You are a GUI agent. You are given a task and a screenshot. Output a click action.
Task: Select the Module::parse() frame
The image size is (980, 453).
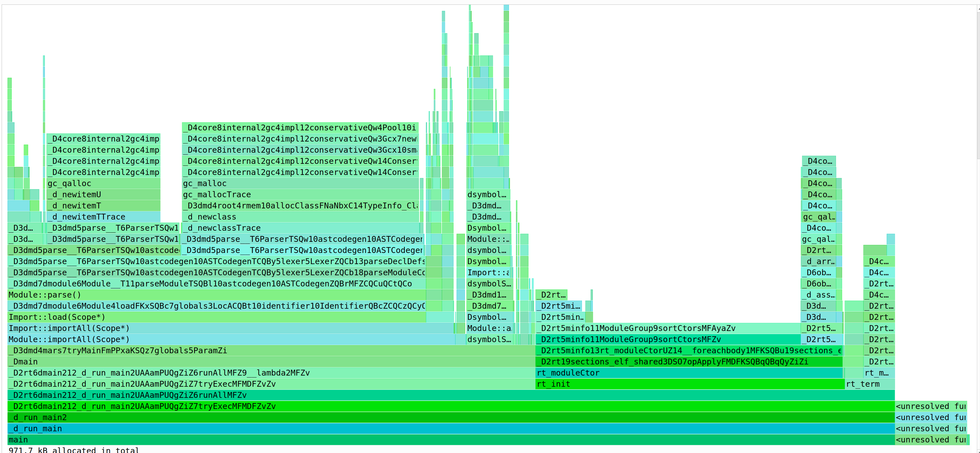[x=216, y=295]
